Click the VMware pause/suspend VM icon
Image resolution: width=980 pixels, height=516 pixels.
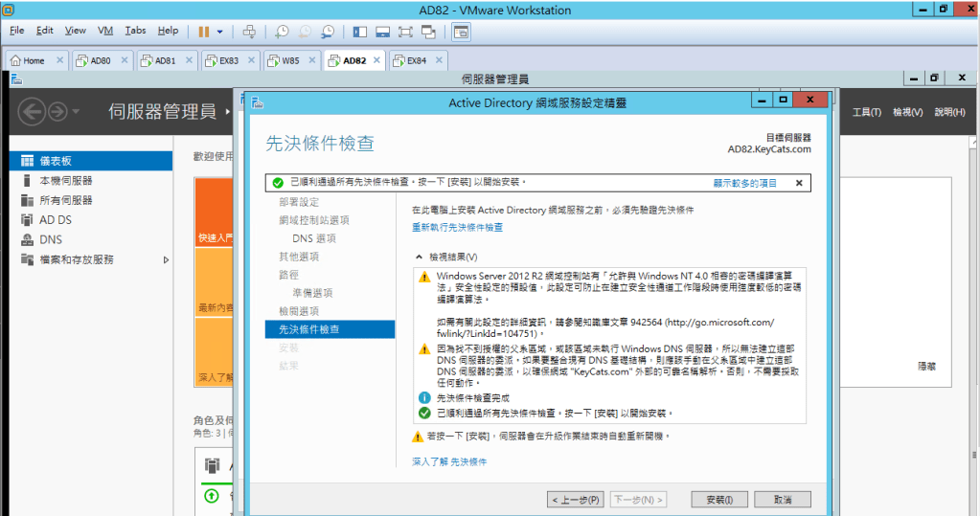point(204,31)
